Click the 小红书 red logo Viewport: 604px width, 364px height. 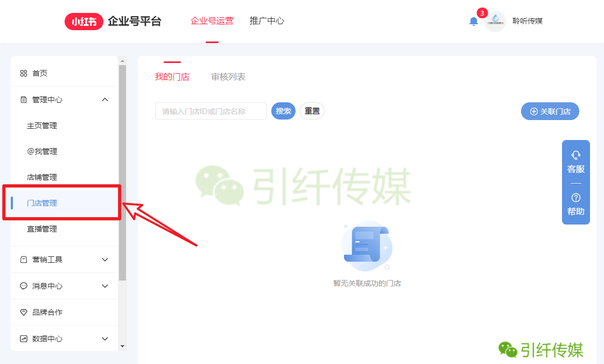(83, 22)
